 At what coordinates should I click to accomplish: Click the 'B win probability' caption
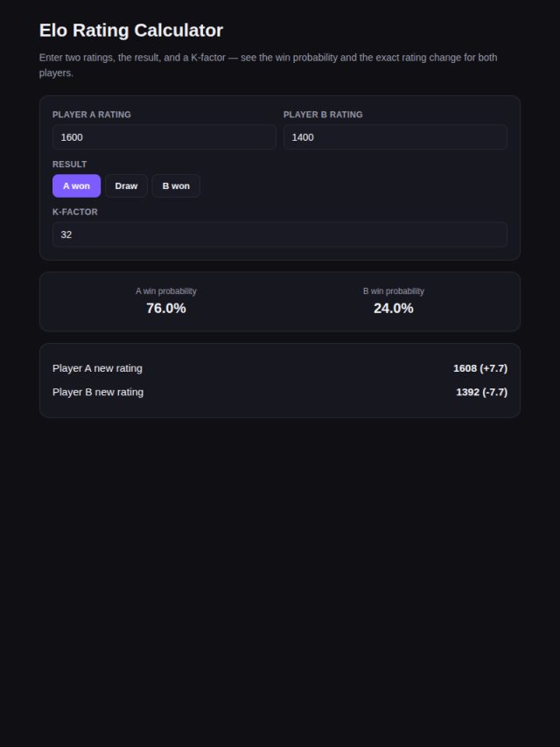(x=394, y=291)
